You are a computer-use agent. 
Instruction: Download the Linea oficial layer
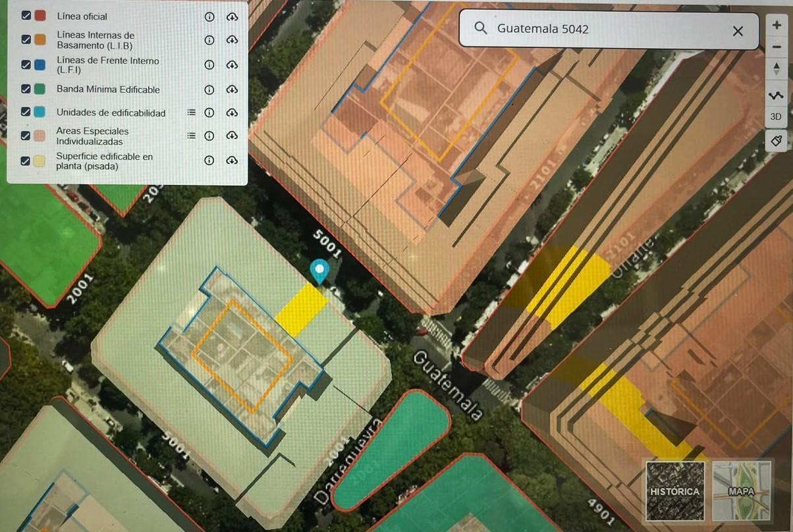(232, 17)
